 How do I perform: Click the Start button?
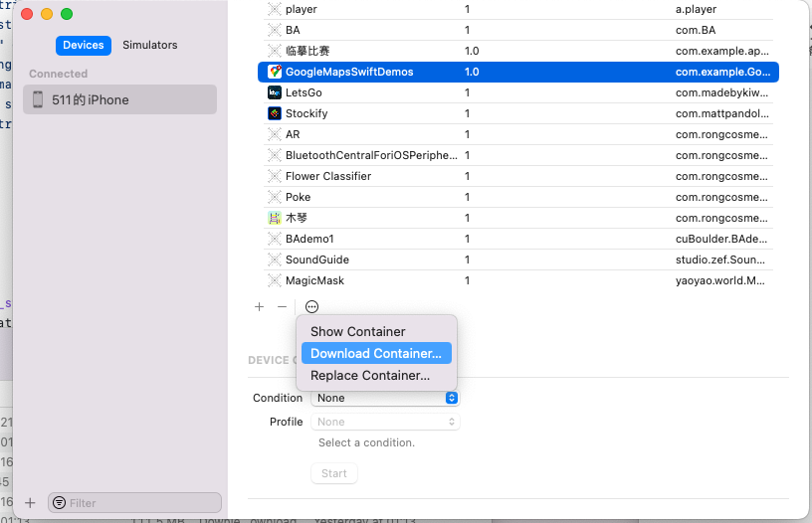tap(334, 473)
